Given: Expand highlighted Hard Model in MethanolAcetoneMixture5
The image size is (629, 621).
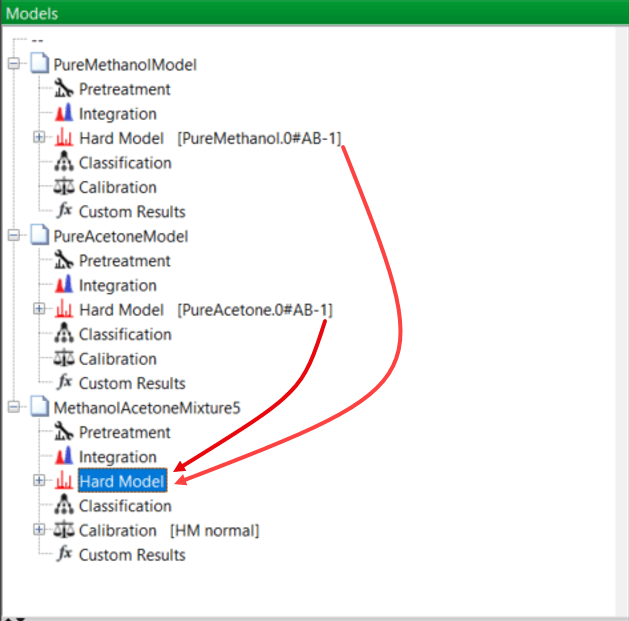Looking at the screenshot, I should (39, 481).
